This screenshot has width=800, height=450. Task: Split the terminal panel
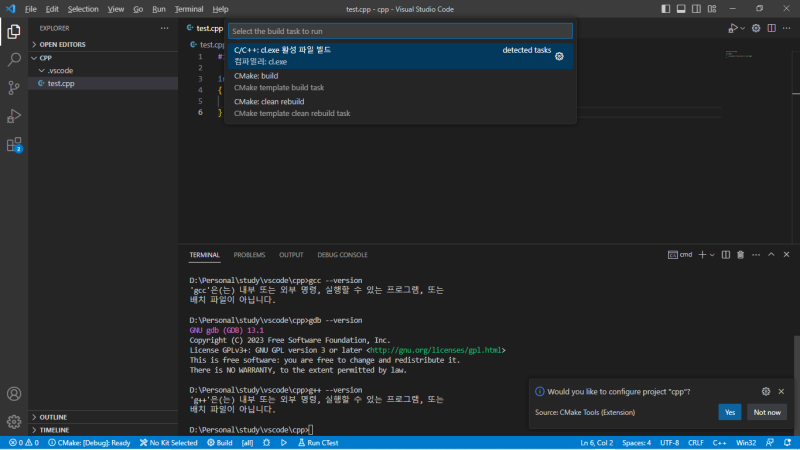[x=725, y=255]
